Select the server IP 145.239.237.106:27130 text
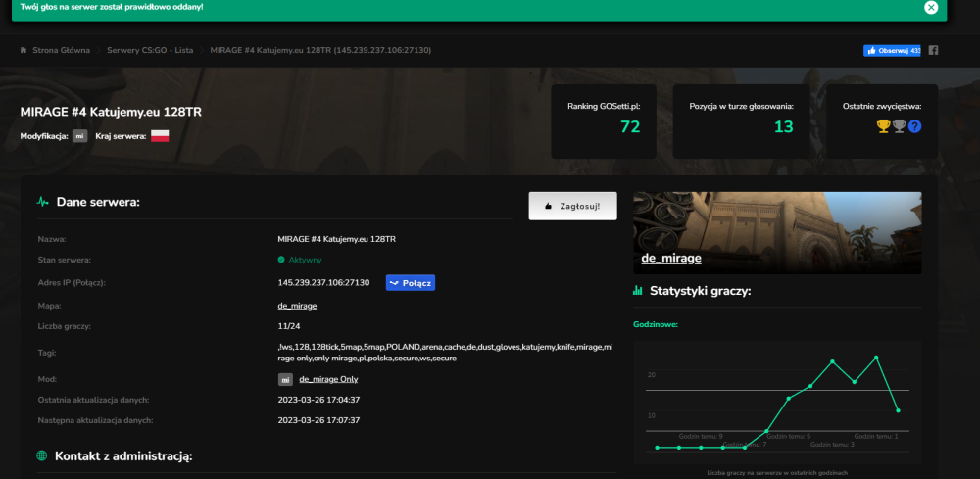 [323, 282]
